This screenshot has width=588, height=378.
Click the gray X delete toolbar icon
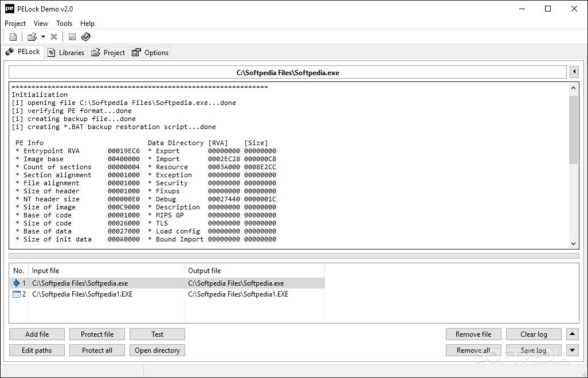tap(54, 37)
